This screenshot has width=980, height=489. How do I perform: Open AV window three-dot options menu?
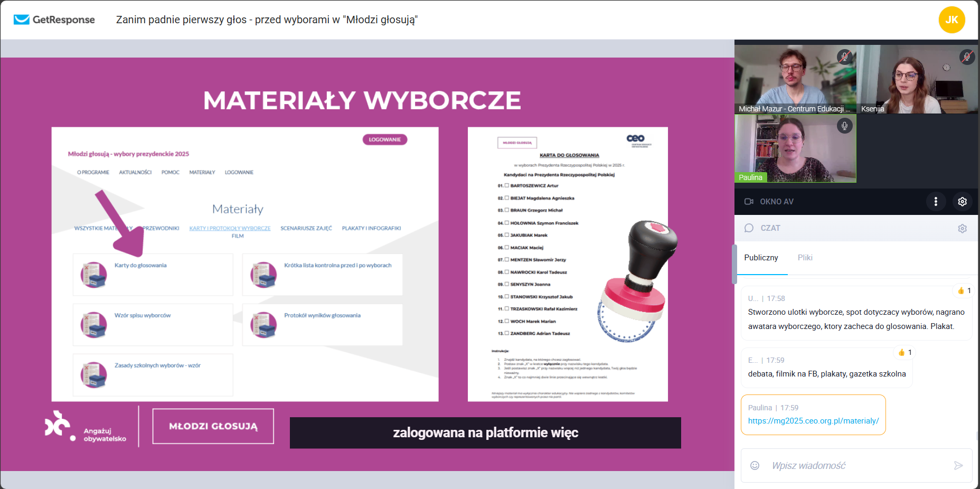(936, 202)
